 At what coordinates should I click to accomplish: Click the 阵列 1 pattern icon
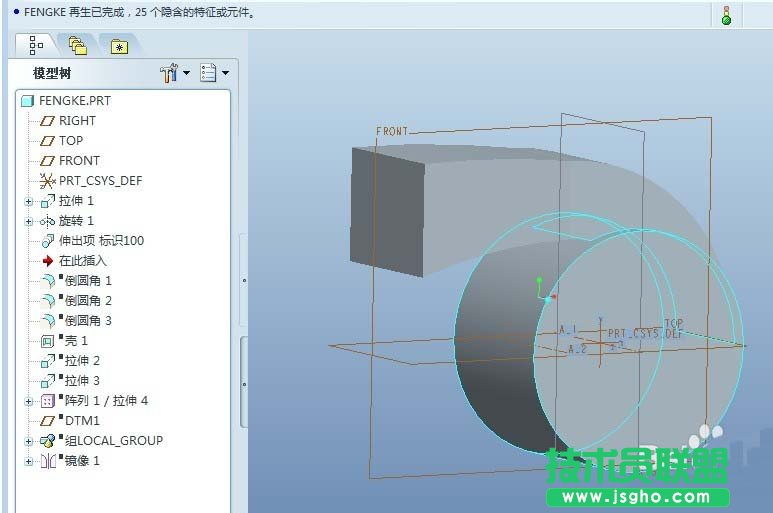pos(47,401)
